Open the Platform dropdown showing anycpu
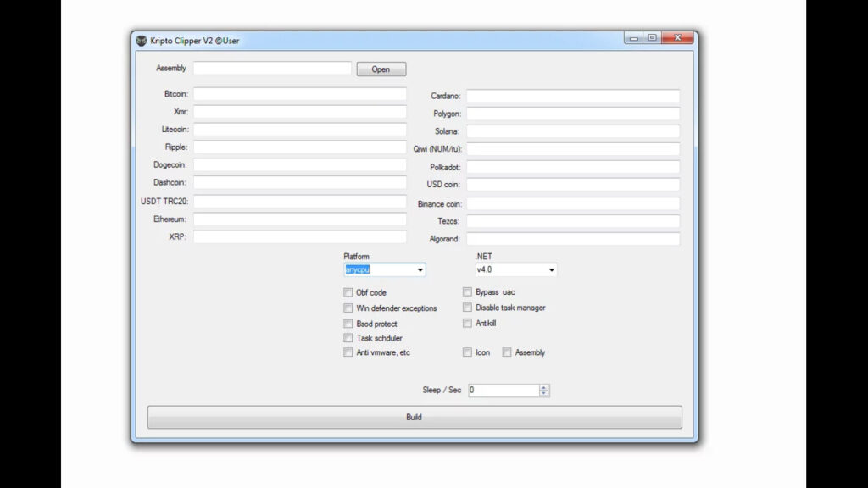The image size is (868, 488). point(385,269)
